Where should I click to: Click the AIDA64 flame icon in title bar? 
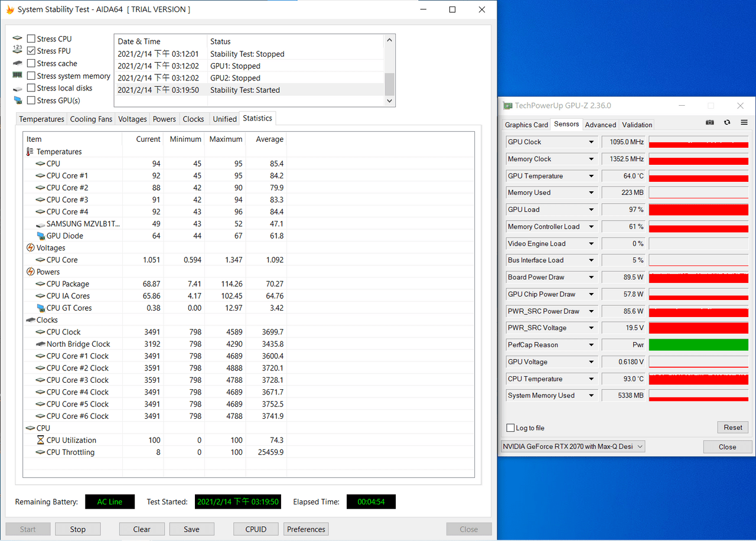click(x=9, y=9)
